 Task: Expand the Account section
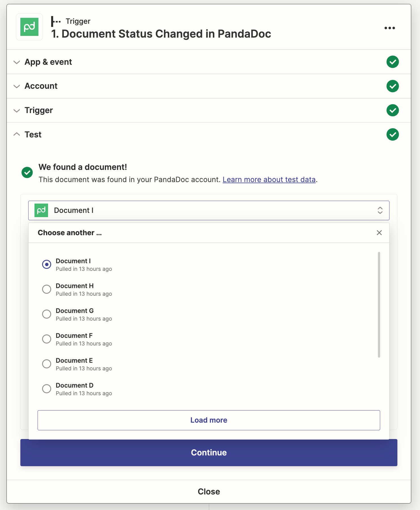[17, 86]
